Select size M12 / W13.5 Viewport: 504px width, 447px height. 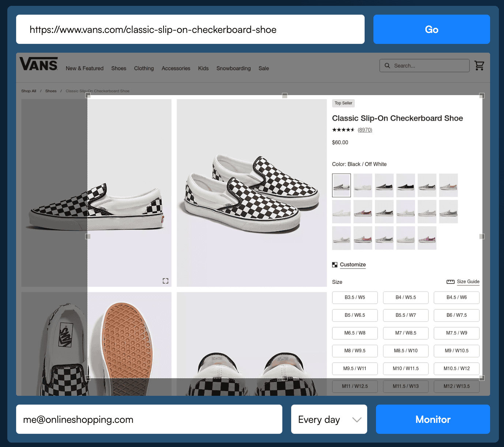(456, 386)
